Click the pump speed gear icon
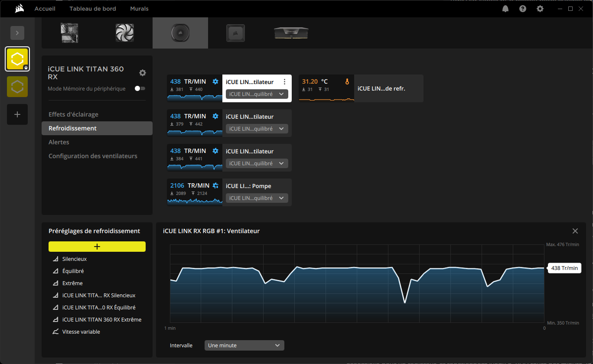 [x=215, y=185]
